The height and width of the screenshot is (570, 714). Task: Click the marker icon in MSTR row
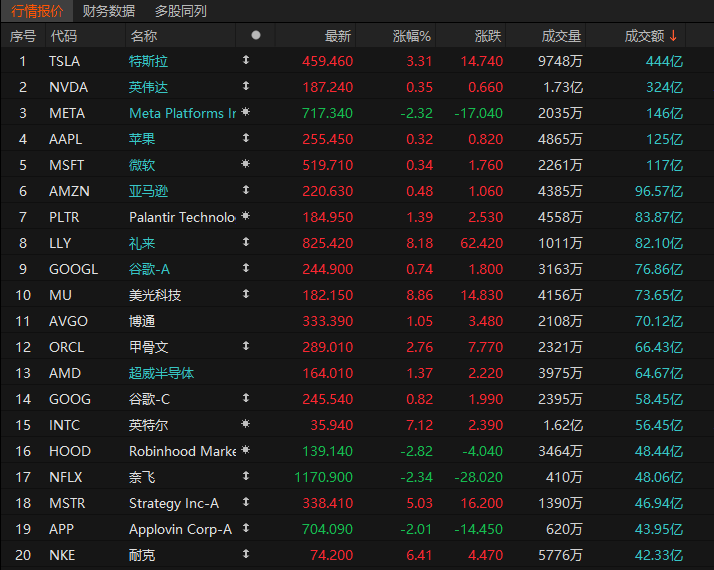tap(246, 502)
